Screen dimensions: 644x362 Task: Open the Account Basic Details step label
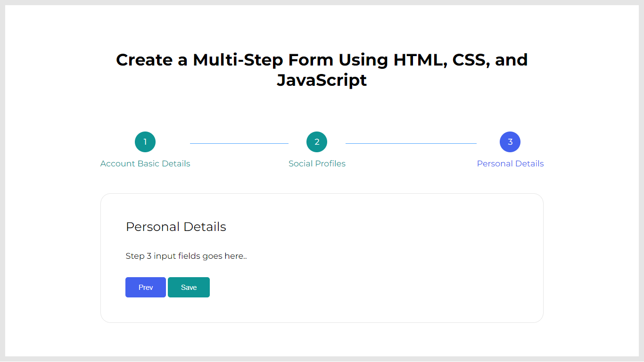pos(145,164)
